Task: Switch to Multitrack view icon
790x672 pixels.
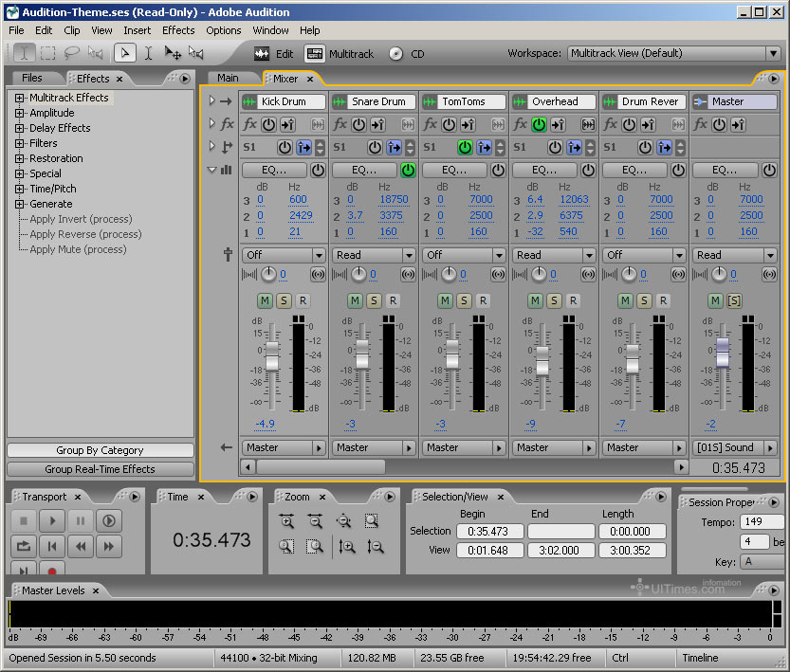Action: coord(315,54)
